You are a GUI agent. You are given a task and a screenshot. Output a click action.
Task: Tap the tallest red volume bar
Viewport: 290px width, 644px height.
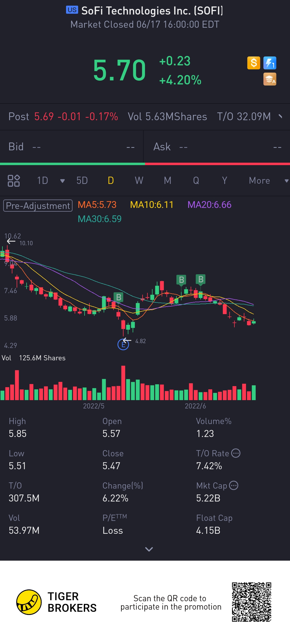point(123,383)
